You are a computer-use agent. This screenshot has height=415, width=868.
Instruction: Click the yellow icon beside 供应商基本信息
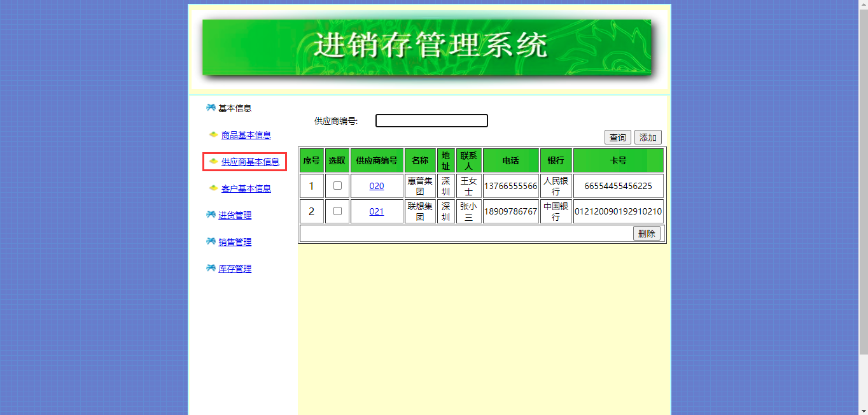214,161
